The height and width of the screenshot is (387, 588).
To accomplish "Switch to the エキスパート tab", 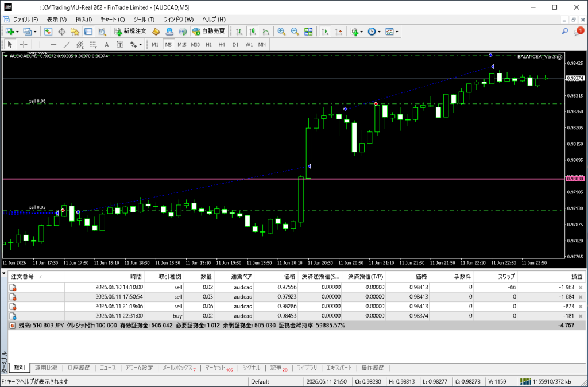I will coord(339,368).
